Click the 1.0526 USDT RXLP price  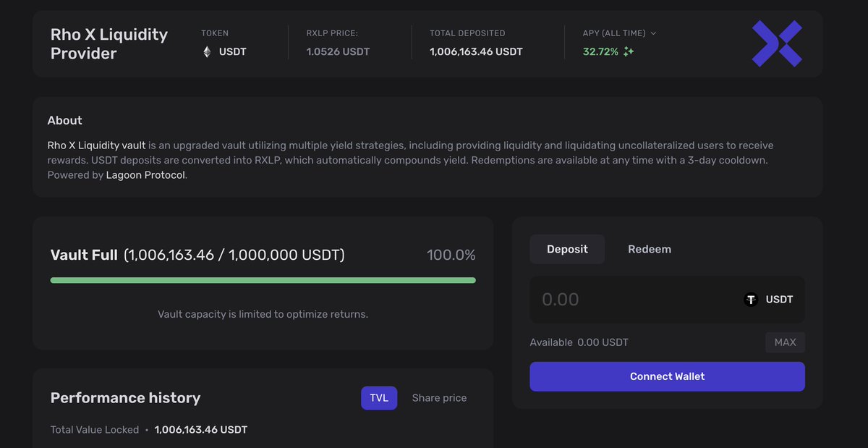(338, 52)
